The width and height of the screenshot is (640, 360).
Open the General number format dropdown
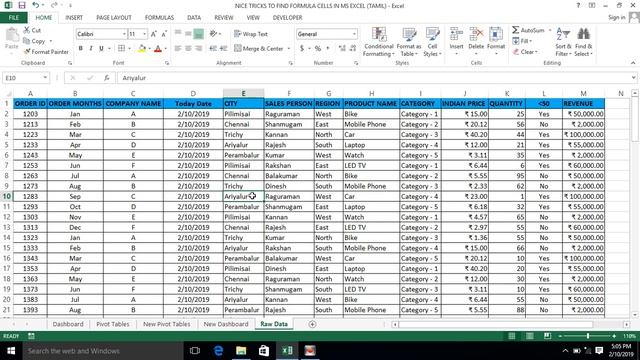(354, 34)
